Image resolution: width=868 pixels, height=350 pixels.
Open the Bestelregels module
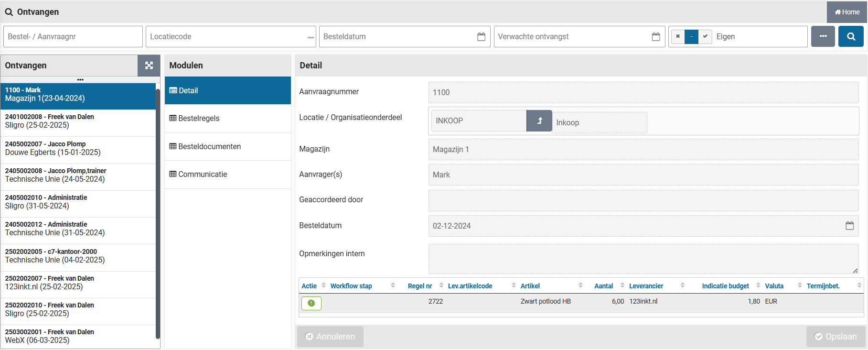(199, 119)
